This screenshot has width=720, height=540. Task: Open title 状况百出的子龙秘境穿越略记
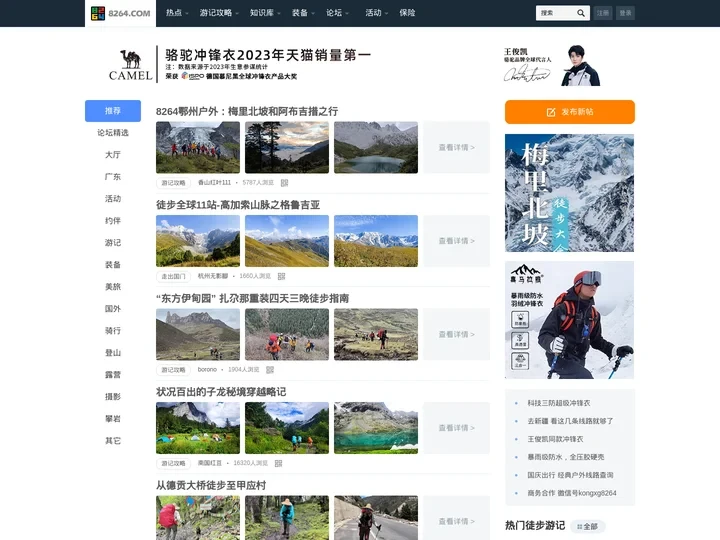point(221,392)
